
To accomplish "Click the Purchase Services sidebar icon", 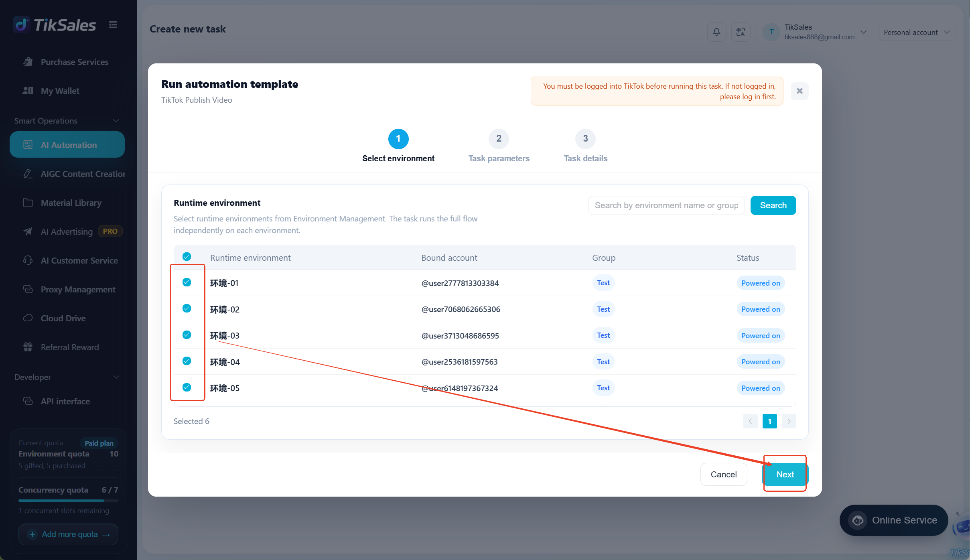I will (28, 62).
